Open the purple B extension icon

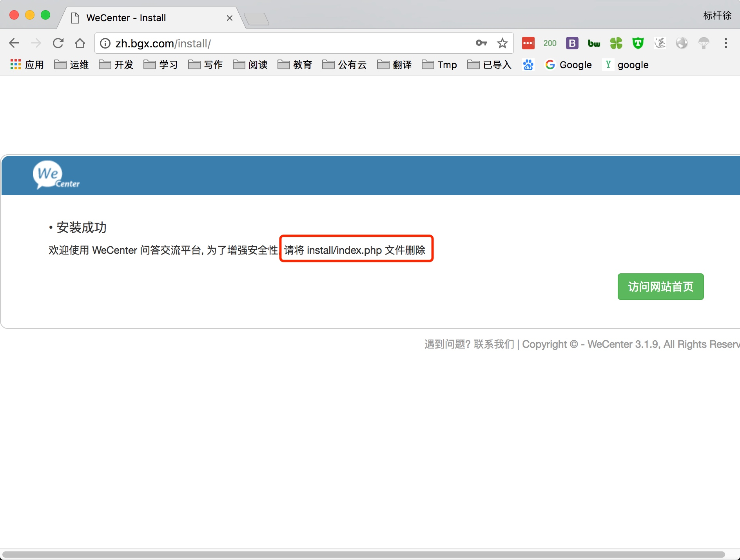[x=572, y=43]
